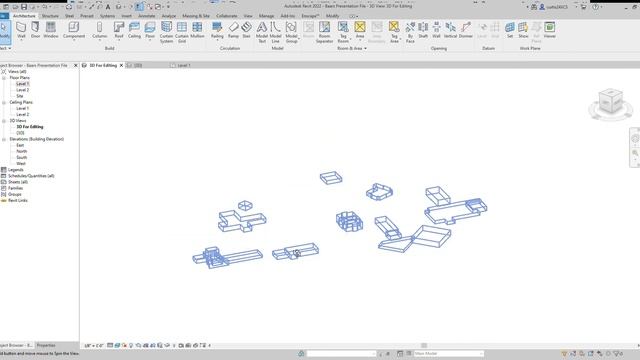The height and width of the screenshot is (360, 640).
Task: Switch to the Properties panel tab
Action: pyautogui.click(x=46, y=345)
